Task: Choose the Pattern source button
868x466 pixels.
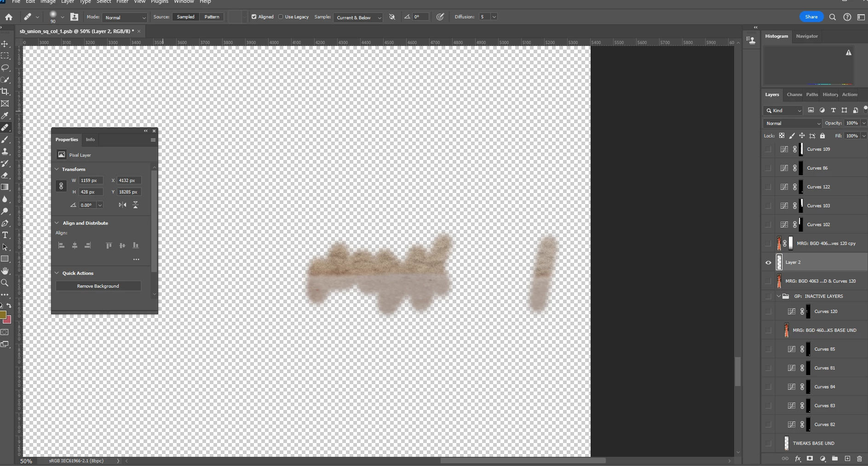Action: (x=212, y=17)
